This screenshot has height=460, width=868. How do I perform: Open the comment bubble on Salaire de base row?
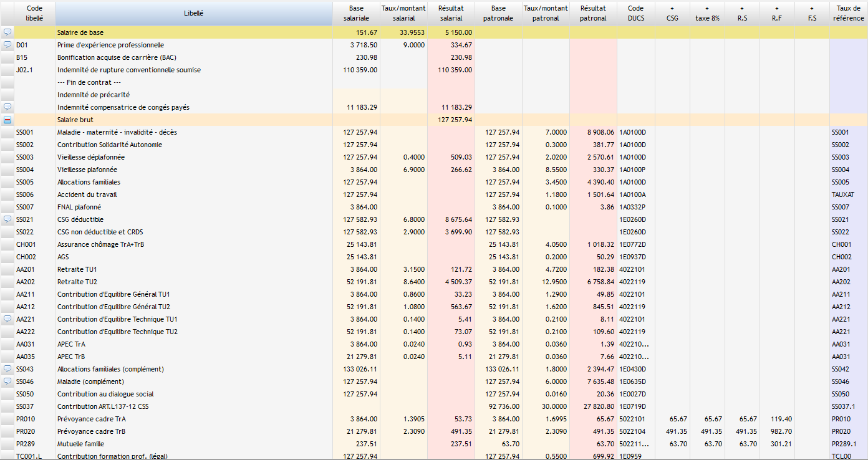coord(7,32)
